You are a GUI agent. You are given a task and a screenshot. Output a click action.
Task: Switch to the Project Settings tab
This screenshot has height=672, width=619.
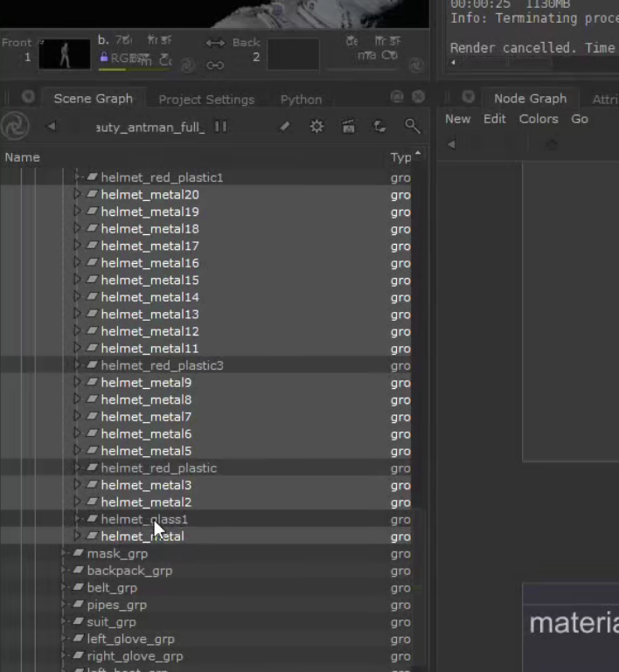click(x=206, y=100)
